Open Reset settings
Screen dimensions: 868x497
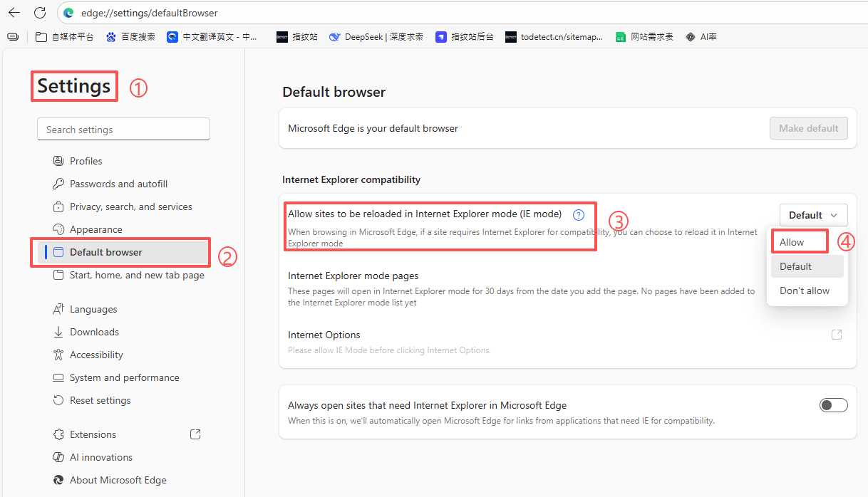[123, 400]
